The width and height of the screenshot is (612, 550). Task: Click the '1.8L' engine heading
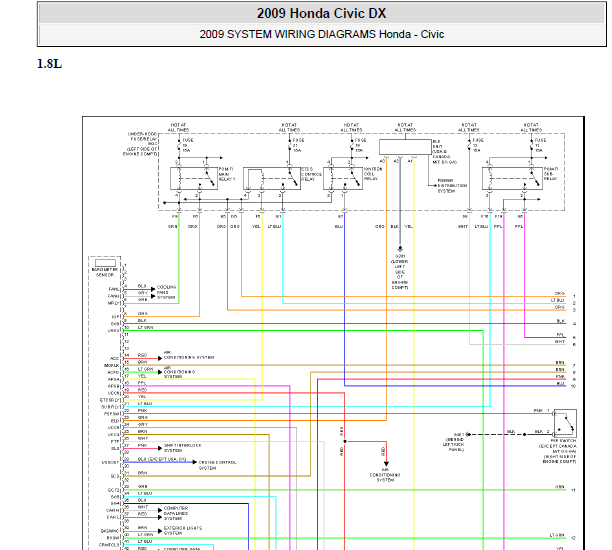(49, 64)
